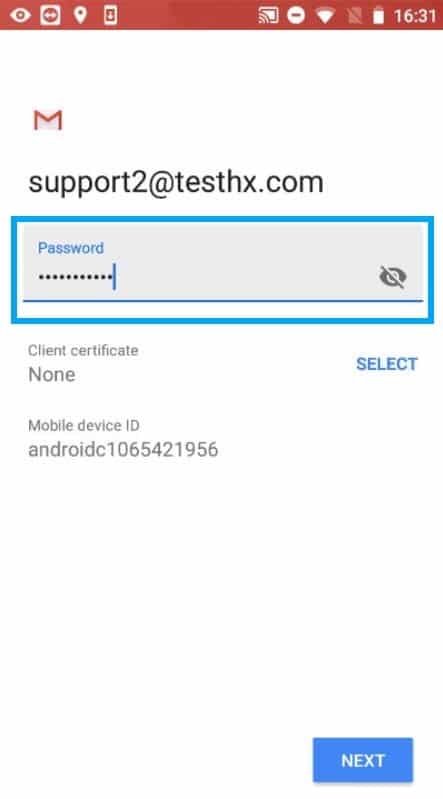
Task: Tap the battery indicator icon
Action: 378,16
